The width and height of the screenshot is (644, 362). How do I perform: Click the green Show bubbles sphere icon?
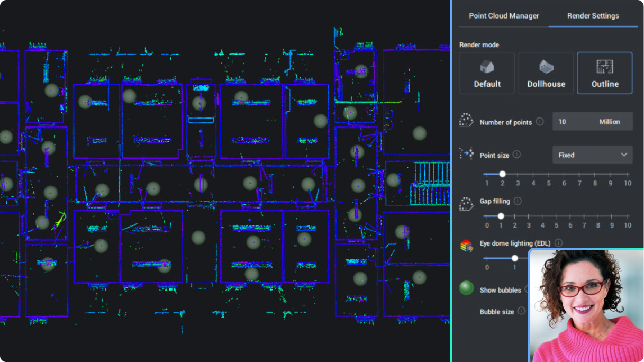pos(466,288)
